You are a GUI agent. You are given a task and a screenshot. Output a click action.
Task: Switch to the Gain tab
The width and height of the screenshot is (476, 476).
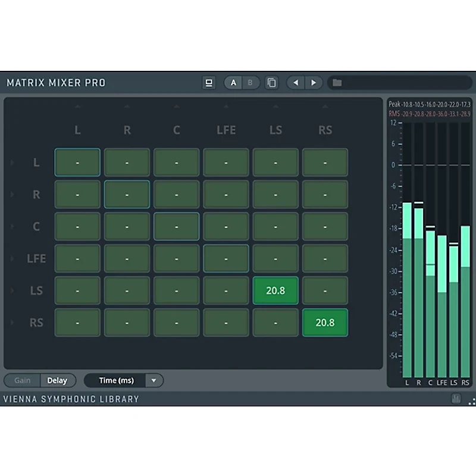(23, 380)
